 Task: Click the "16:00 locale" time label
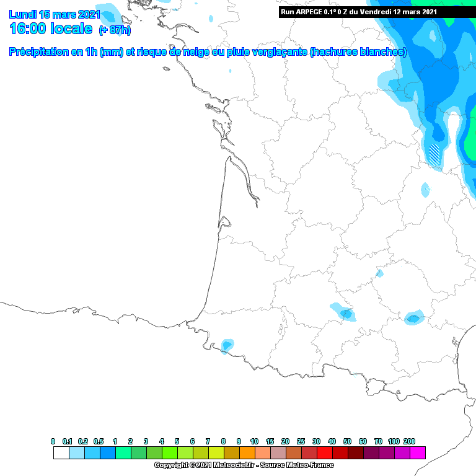[51, 29]
